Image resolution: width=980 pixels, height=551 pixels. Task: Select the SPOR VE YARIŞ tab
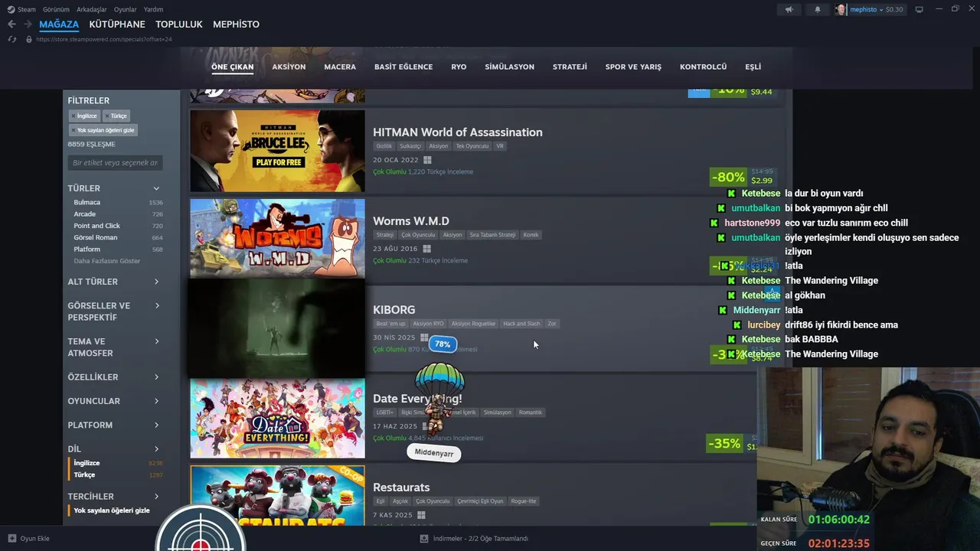(633, 67)
